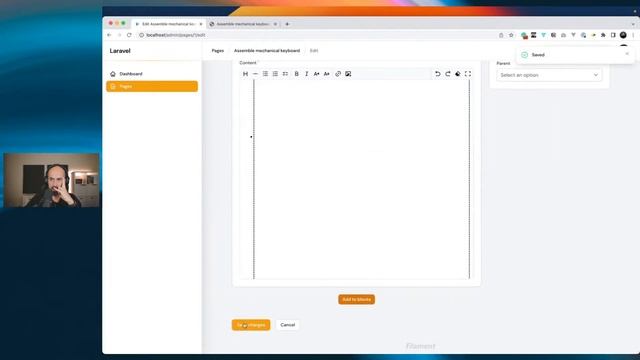Erase formatting with the eraser tool
This screenshot has height=360, width=640.
[x=458, y=74]
